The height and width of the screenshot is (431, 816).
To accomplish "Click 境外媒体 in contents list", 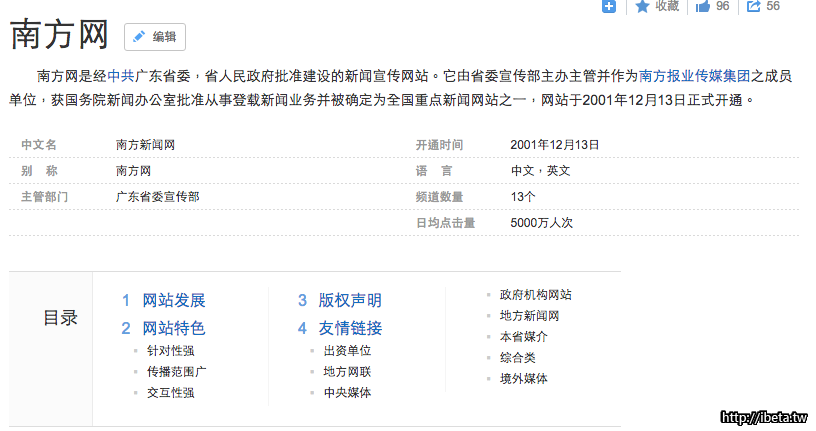I will pyautogui.click(x=523, y=379).
